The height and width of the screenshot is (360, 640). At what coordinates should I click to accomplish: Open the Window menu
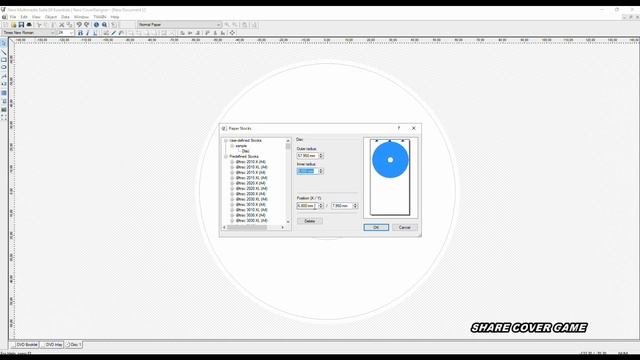(x=81, y=17)
